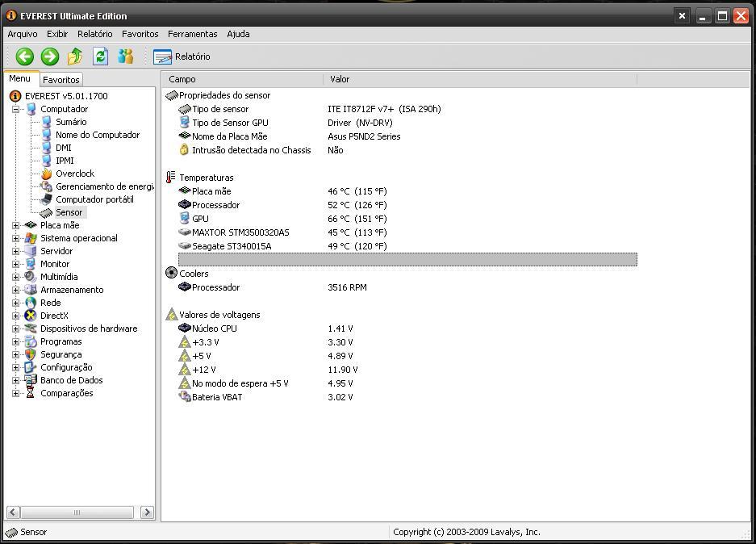
Task: Select the GPU temperature row
Action: pyautogui.click(x=407, y=219)
